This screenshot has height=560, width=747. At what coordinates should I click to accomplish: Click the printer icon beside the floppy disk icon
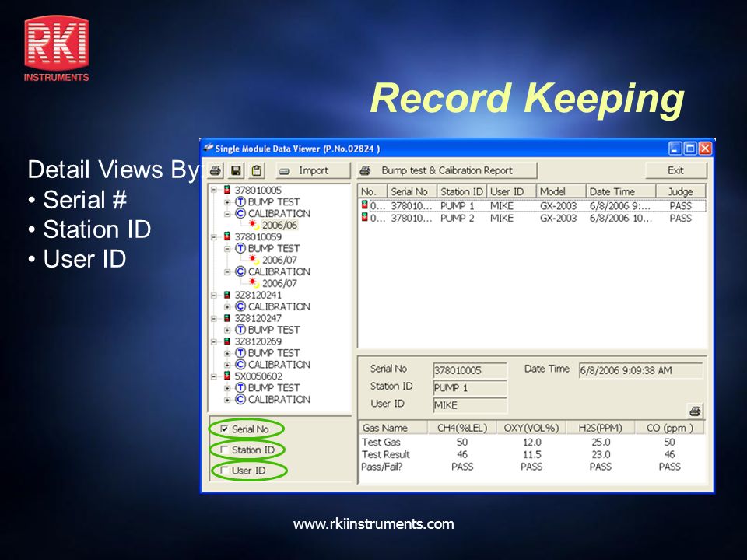pyautogui.click(x=216, y=170)
